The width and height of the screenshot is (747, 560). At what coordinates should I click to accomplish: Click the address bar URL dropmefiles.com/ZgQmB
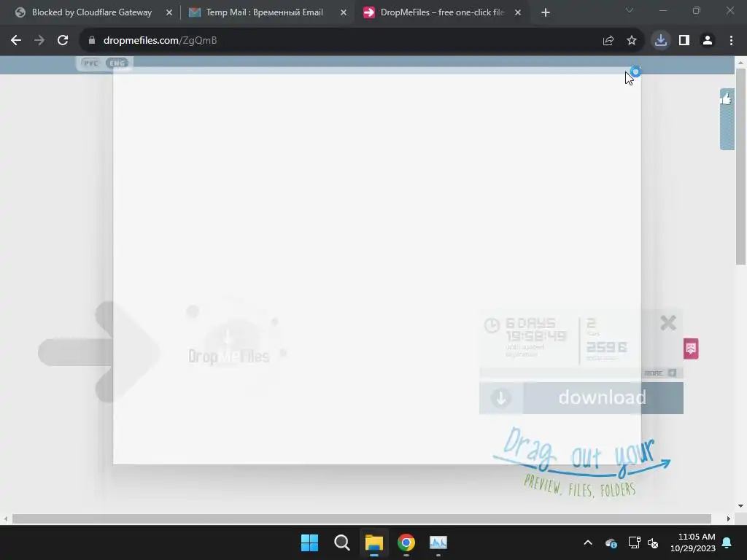point(160,41)
